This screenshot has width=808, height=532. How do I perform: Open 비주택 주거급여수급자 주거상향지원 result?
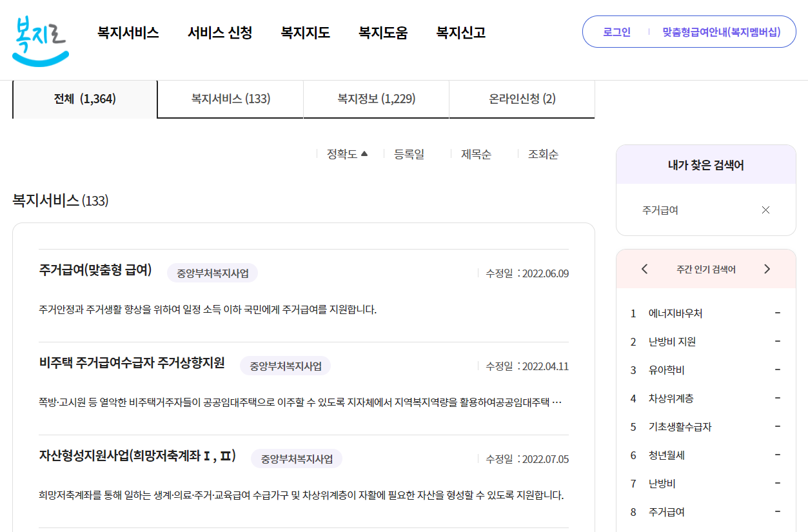(x=132, y=363)
